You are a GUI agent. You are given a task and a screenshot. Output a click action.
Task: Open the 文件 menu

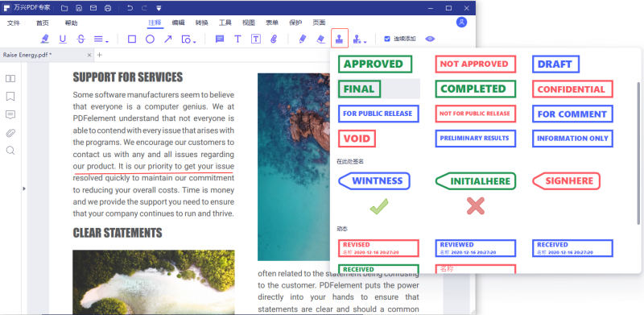tap(14, 23)
